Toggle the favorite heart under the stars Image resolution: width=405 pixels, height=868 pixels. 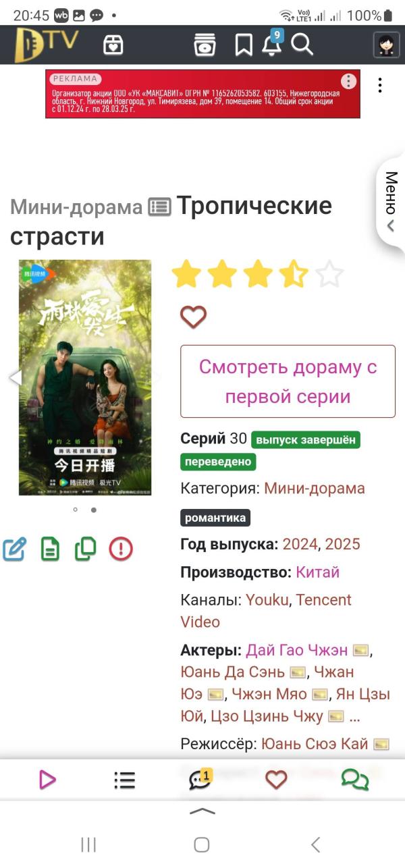(x=193, y=317)
